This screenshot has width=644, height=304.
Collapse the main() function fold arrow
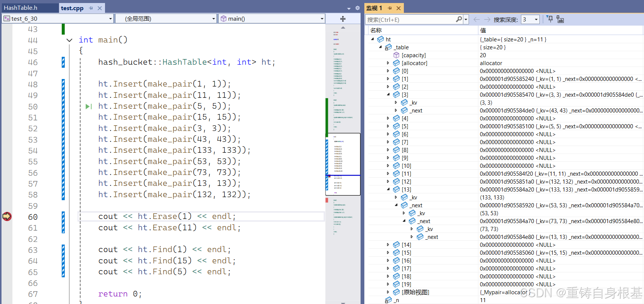pyautogui.click(x=69, y=40)
